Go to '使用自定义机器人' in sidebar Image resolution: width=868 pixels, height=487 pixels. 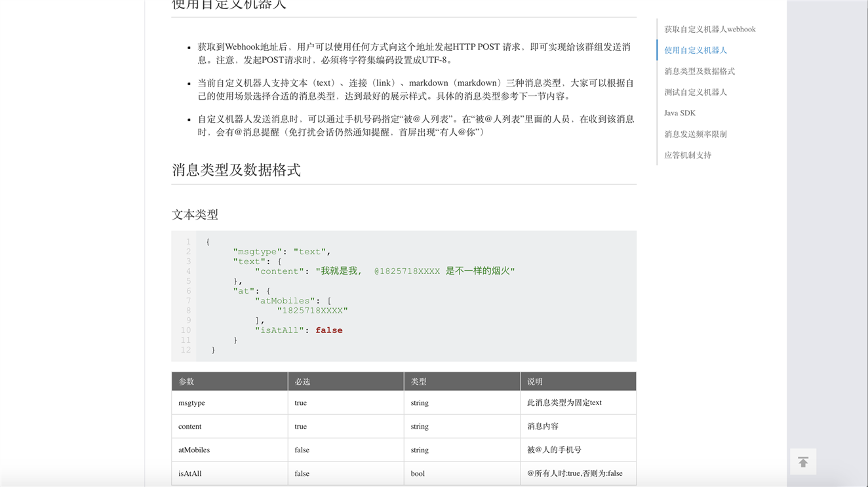[696, 50]
